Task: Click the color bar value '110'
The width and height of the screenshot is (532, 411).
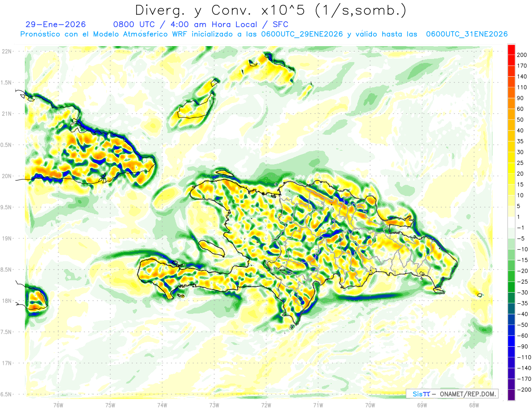Action: (523, 87)
